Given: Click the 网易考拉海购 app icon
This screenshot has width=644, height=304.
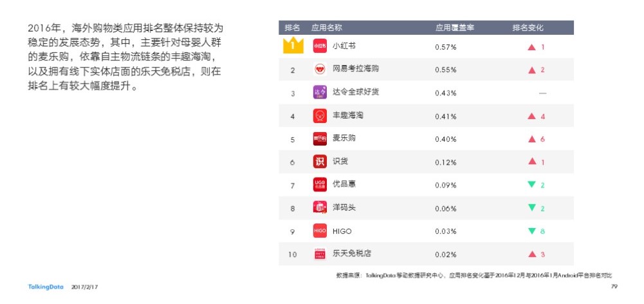Looking at the screenshot, I should [320, 69].
